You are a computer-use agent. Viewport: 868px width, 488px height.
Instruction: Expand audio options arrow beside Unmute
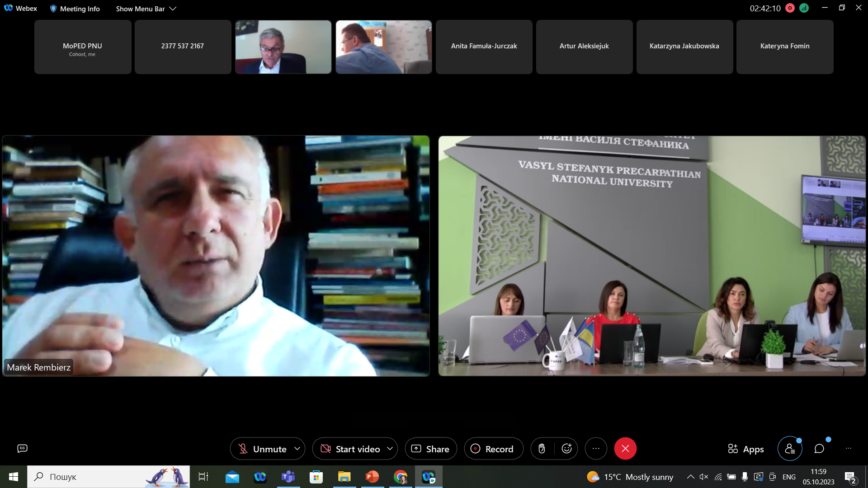[297, 449]
